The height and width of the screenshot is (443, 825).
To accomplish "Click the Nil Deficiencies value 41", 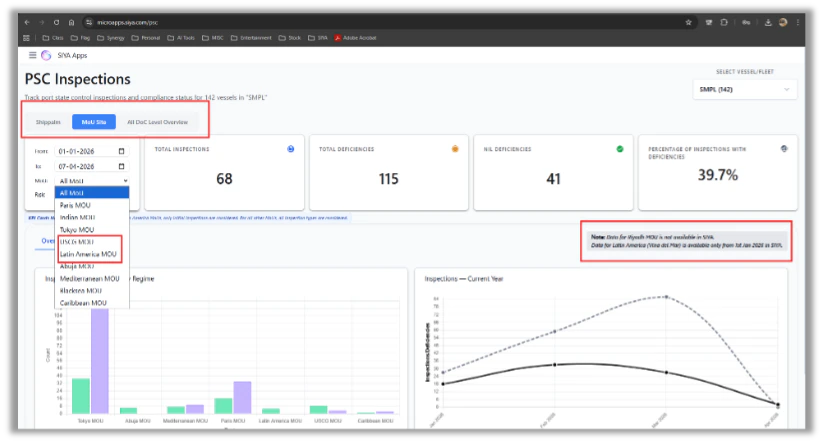I will [554, 179].
